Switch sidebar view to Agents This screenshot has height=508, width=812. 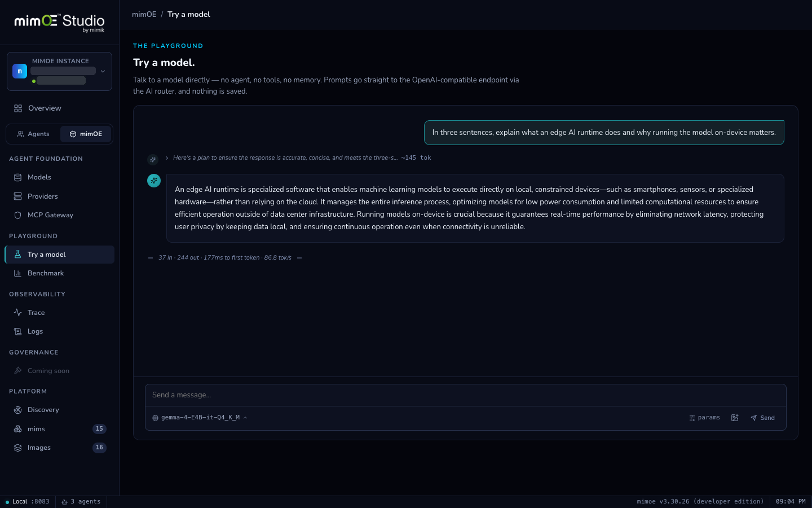(33, 134)
